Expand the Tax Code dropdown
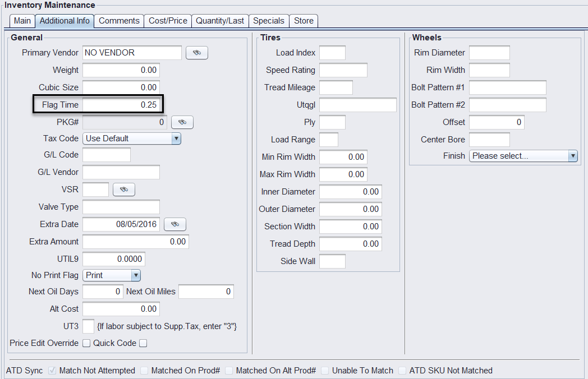Viewport: 588px width, 379px height. (131, 138)
